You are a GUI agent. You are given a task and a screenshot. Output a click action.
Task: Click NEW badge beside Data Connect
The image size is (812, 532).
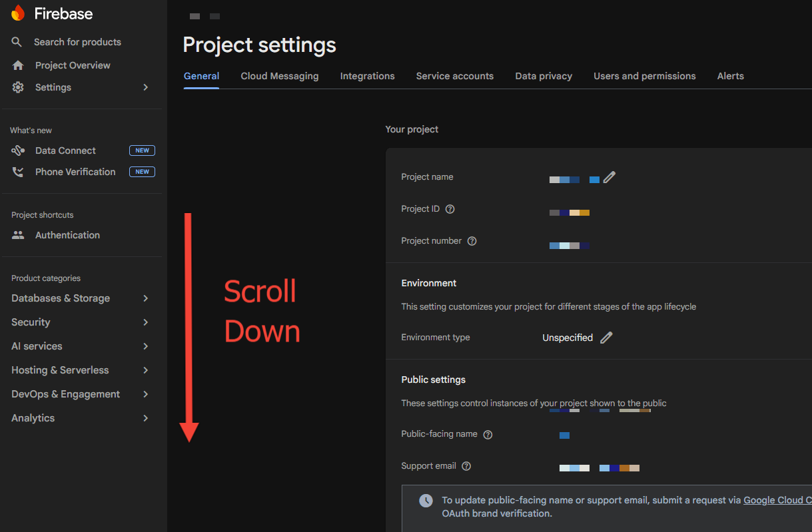pyautogui.click(x=142, y=150)
